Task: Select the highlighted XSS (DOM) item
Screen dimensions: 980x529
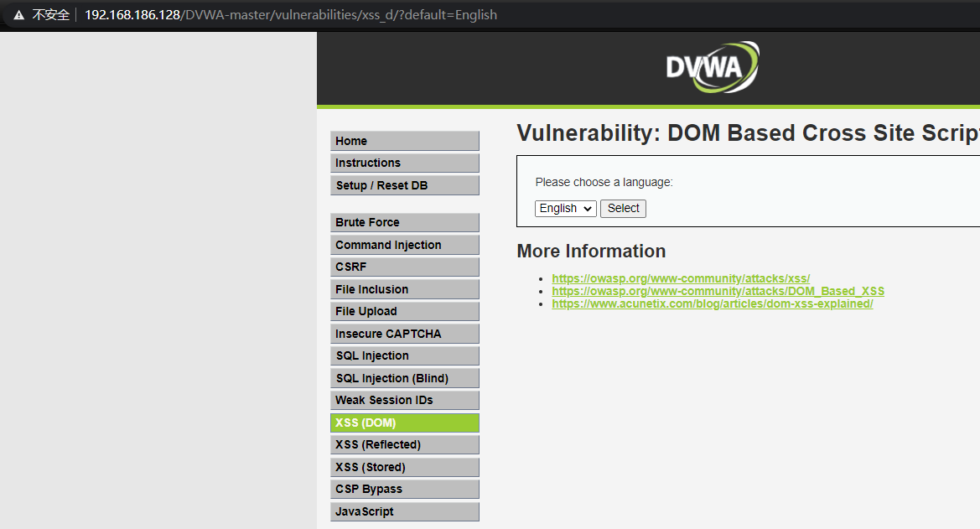Action: click(x=404, y=423)
